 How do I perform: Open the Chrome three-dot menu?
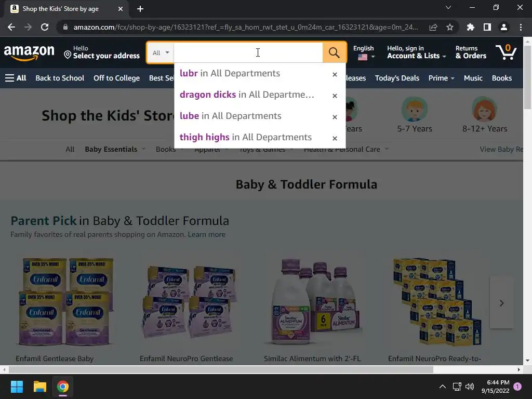pyautogui.click(x=521, y=27)
